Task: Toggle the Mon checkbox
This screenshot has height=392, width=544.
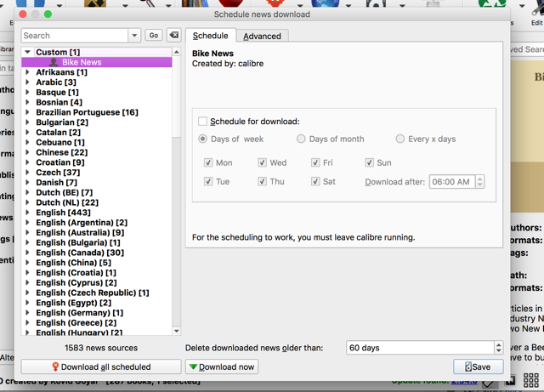Action: pyautogui.click(x=208, y=162)
